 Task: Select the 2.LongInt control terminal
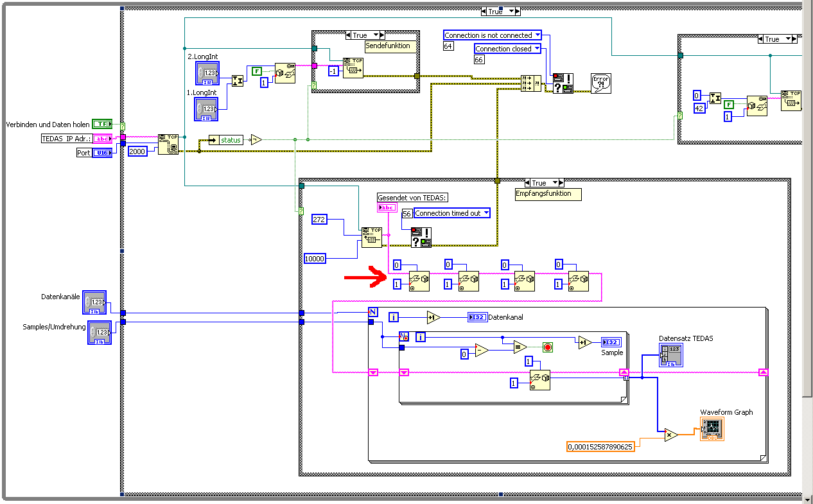207,74
